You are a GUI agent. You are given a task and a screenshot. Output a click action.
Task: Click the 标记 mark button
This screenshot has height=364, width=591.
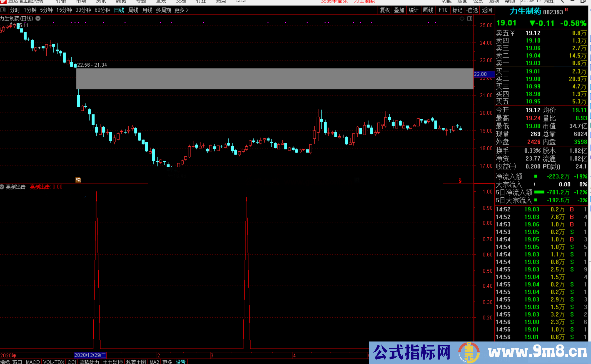(x=457, y=10)
